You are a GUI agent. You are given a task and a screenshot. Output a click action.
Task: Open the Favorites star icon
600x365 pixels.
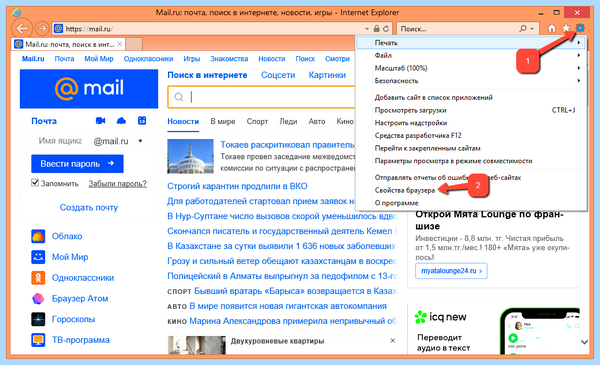click(566, 28)
